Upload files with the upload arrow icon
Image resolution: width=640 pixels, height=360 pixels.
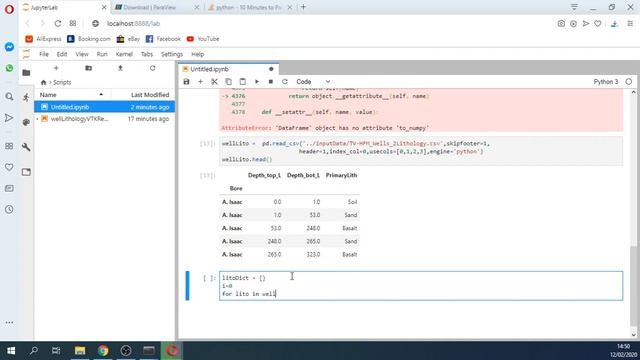pyautogui.click(x=120, y=68)
